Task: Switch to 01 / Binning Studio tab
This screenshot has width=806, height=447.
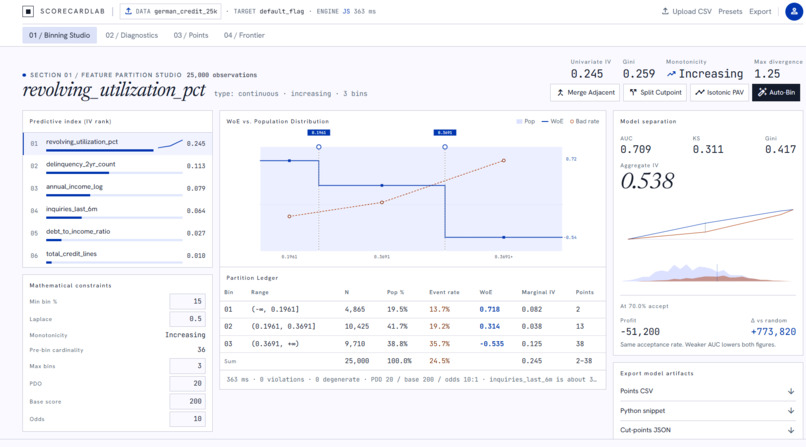Action: click(x=60, y=35)
